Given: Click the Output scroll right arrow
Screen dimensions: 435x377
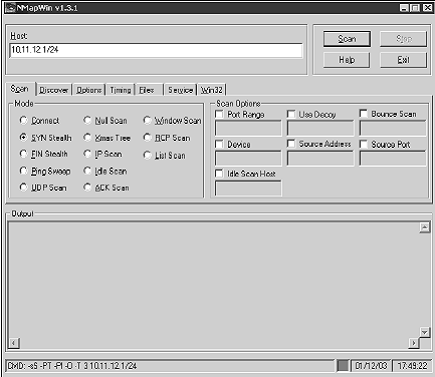Looking at the screenshot, I should click(x=414, y=343).
